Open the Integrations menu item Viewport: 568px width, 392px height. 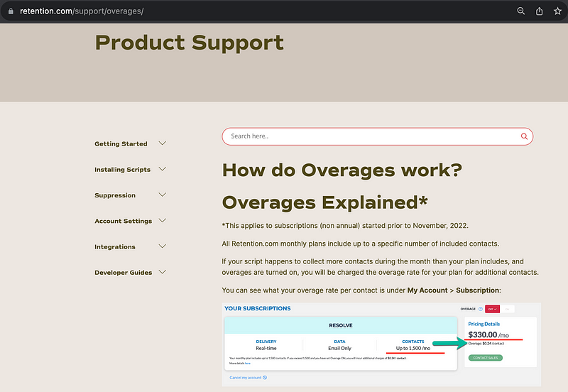tap(115, 246)
